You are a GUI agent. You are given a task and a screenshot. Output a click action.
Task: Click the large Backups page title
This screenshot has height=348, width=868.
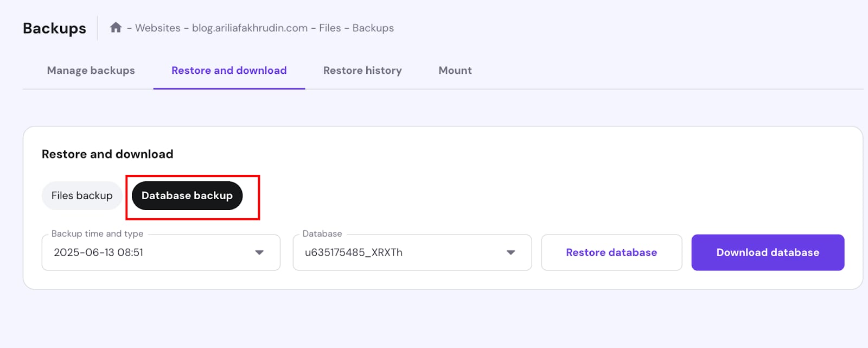[54, 28]
